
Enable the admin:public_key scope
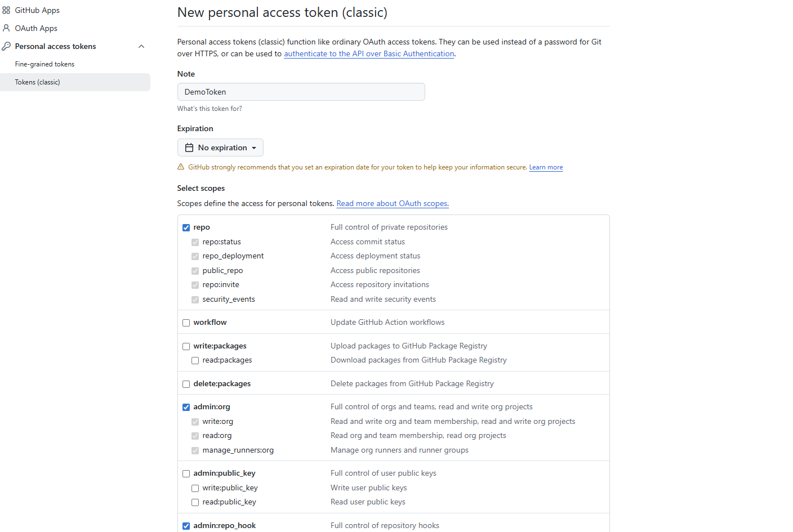pos(186,473)
